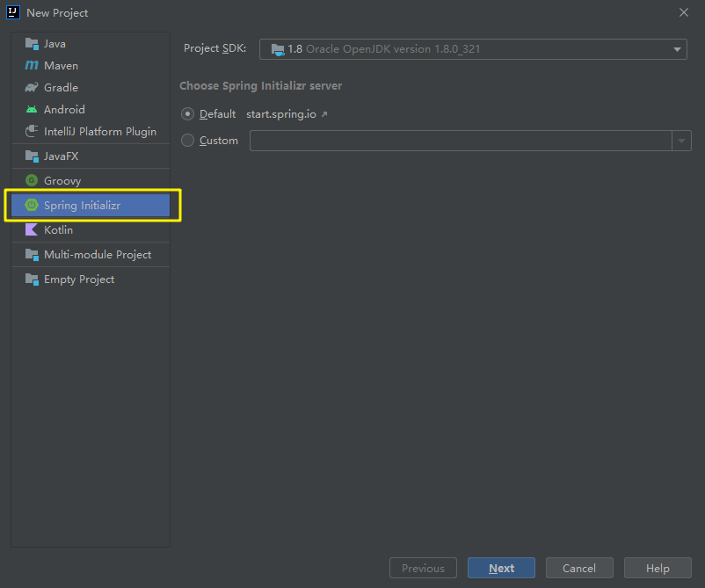Click the Multi-module Project folder icon
This screenshot has width=705, height=588.
tap(32, 254)
